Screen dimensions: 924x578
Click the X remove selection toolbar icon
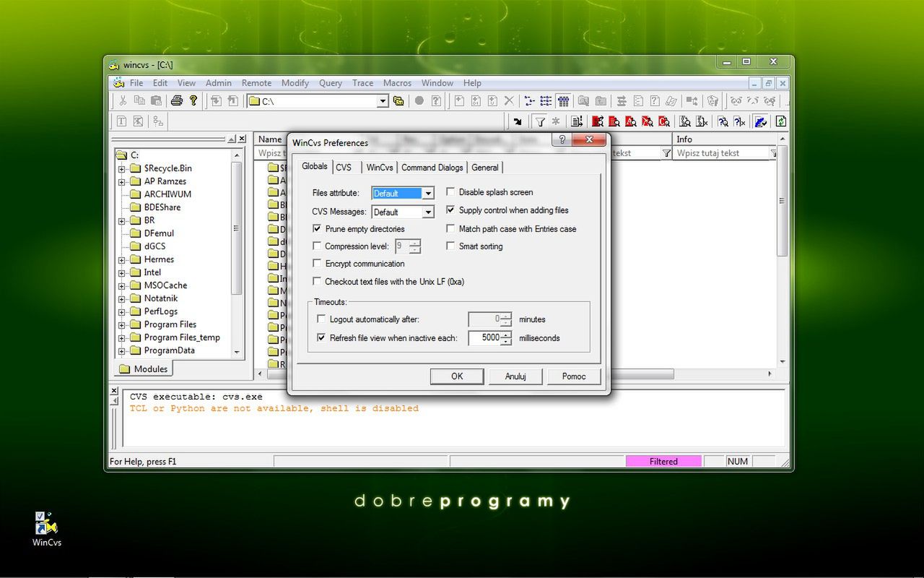[x=509, y=101]
